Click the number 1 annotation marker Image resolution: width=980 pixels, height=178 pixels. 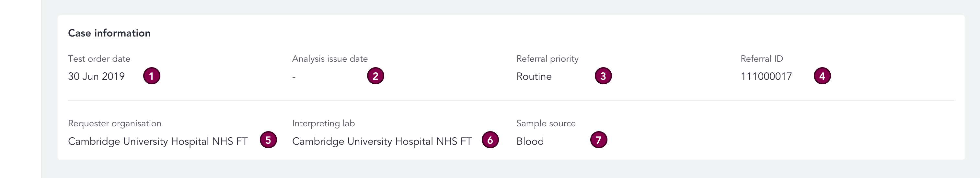pos(151,76)
